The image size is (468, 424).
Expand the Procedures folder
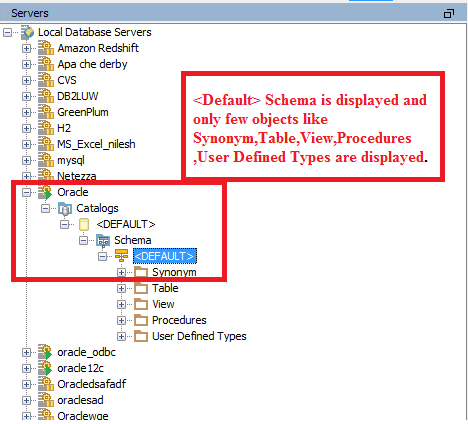coord(121,320)
